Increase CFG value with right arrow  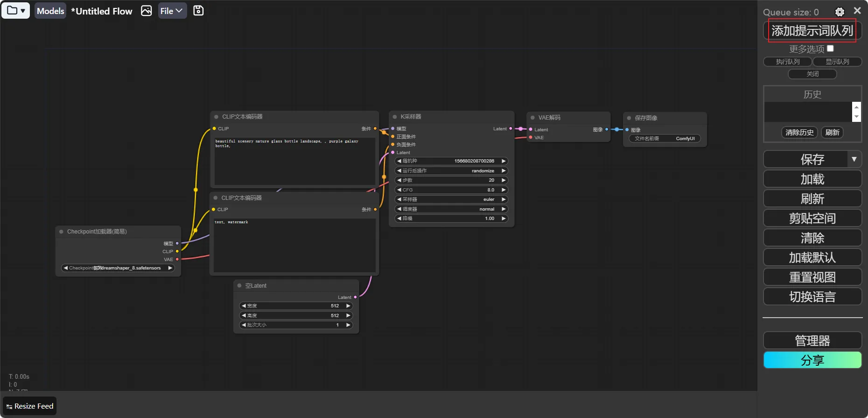coord(504,190)
